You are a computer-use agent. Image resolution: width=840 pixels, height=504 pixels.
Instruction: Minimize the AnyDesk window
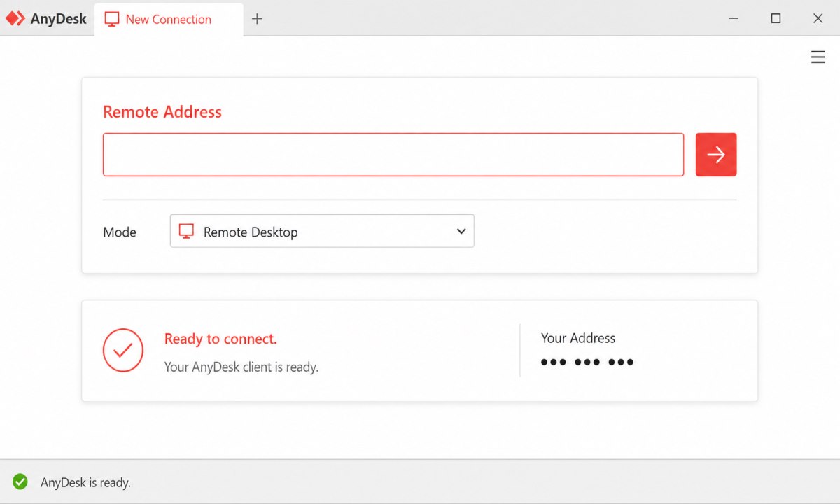tap(734, 19)
